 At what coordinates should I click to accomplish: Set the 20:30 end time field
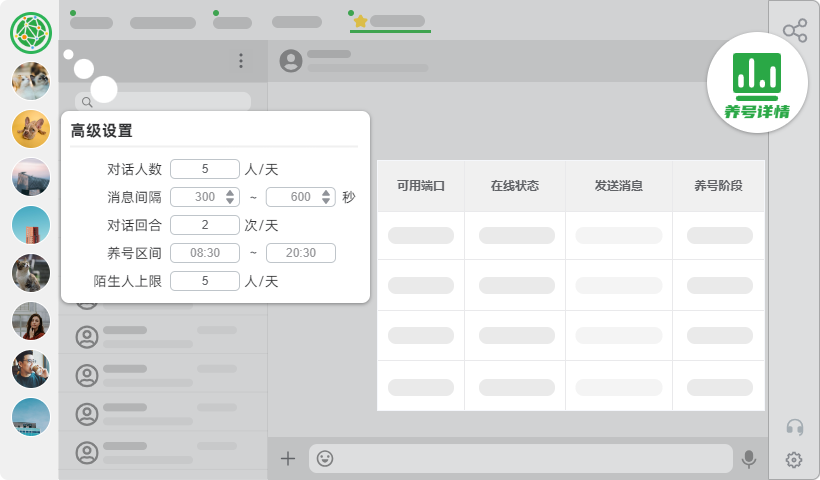point(300,253)
